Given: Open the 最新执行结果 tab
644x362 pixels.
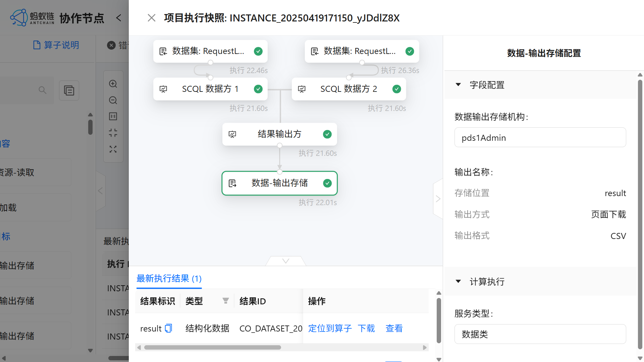Looking at the screenshot, I should pyautogui.click(x=169, y=279).
